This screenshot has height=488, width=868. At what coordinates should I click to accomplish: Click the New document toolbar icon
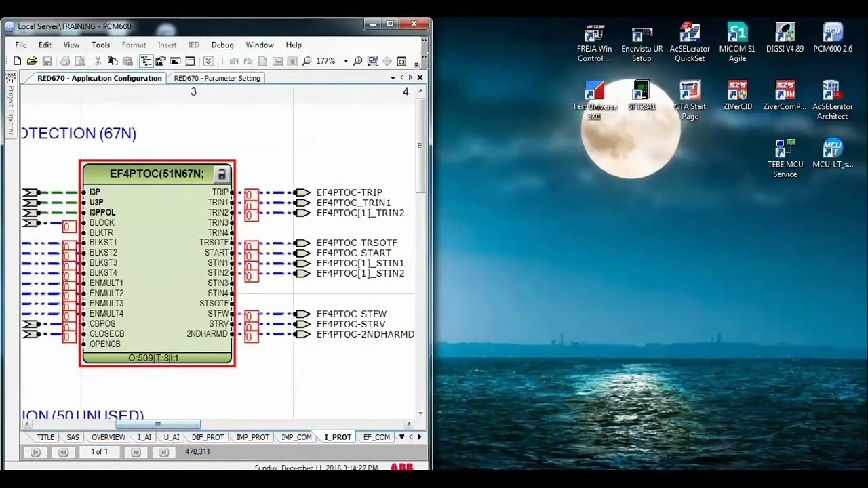[18, 61]
